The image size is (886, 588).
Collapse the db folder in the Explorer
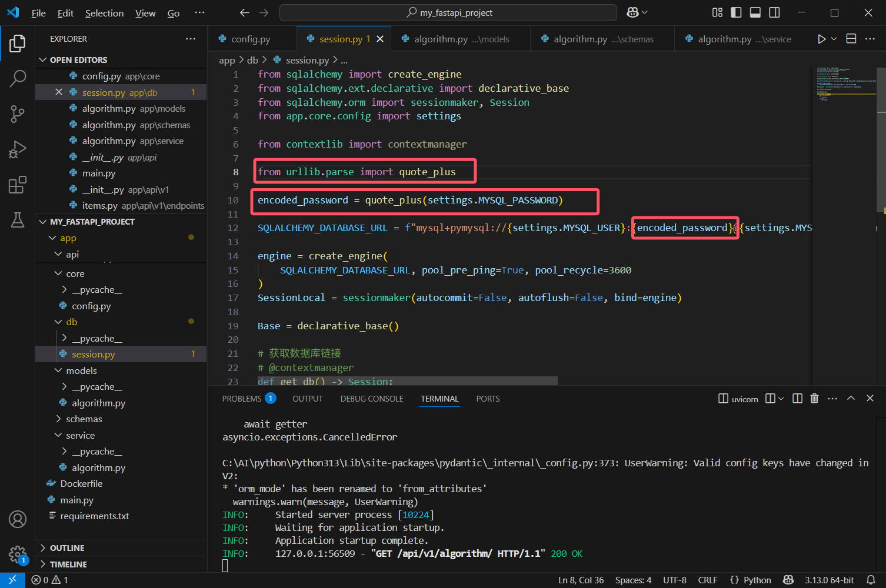point(72,322)
